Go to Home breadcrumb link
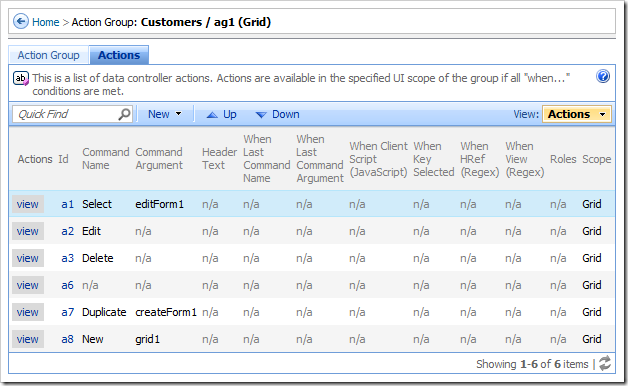Viewport: 628px width, 386px height. coord(46,22)
